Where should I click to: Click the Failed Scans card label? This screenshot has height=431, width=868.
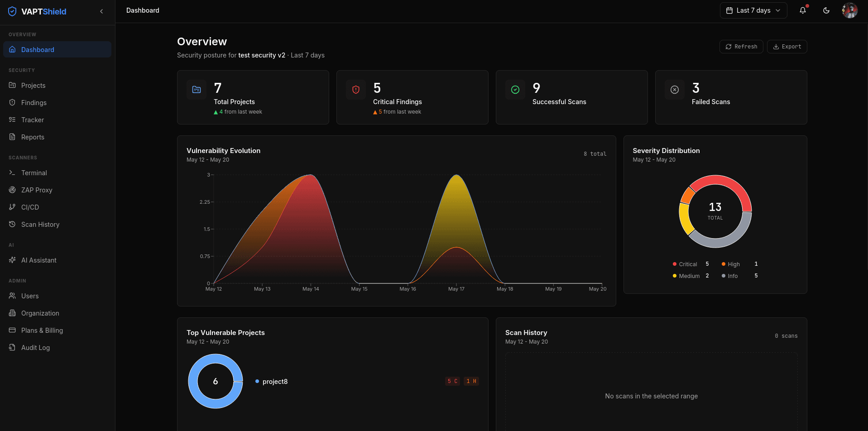tap(711, 102)
